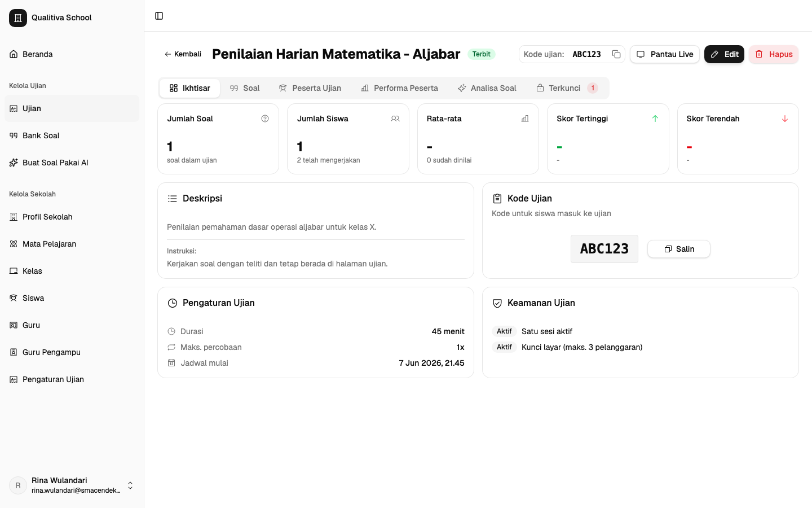812x508 pixels.
Task: Click the help icon on Jumlah Soal card
Action: click(265, 119)
